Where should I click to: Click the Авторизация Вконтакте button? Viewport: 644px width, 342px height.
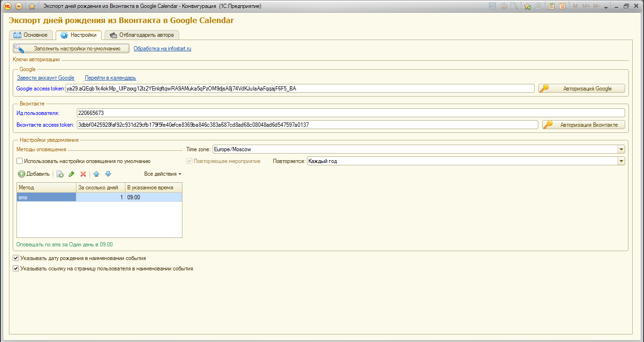[x=584, y=125]
